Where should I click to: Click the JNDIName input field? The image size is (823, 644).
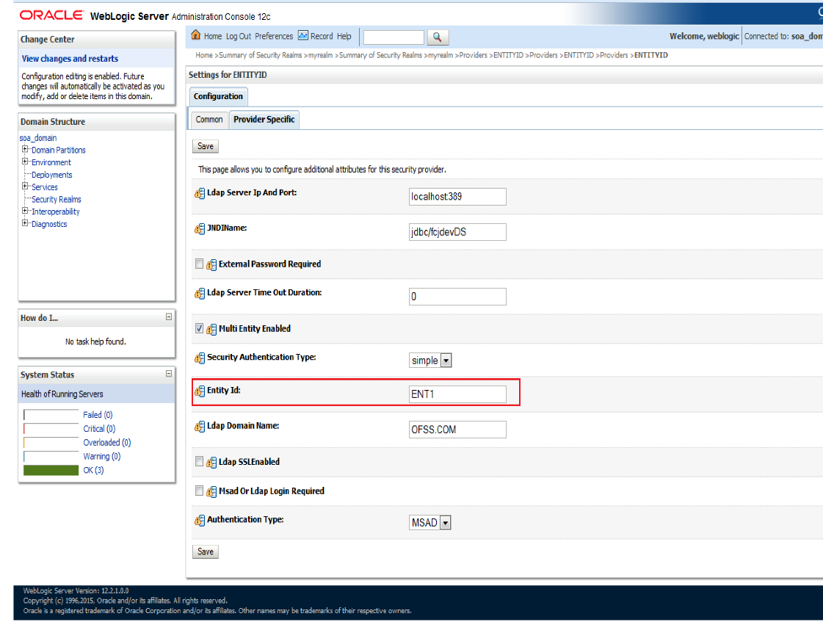457,232
